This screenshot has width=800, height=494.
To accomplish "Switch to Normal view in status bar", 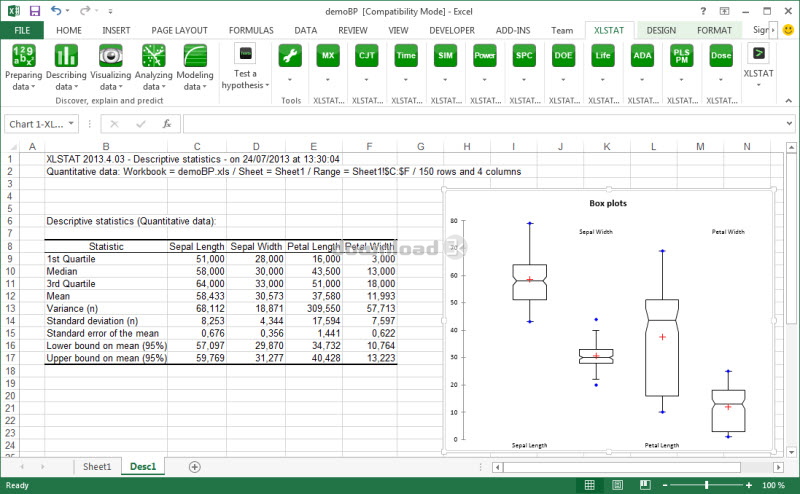I will click(x=590, y=485).
